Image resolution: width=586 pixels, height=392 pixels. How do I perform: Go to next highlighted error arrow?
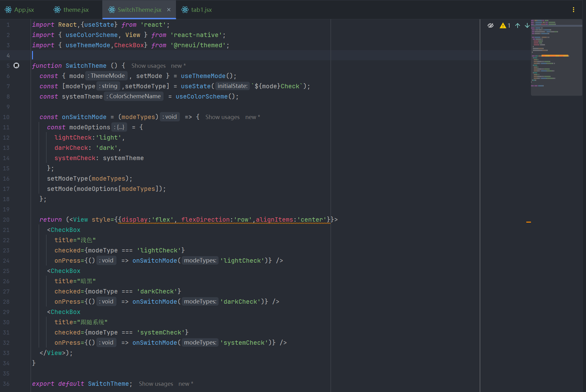tap(527, 25)
